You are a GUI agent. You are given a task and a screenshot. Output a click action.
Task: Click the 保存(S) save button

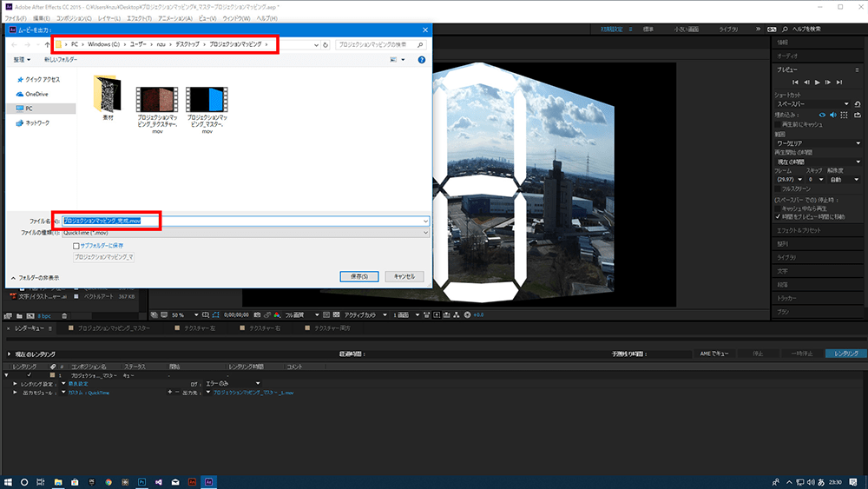[x=358, y=276]
